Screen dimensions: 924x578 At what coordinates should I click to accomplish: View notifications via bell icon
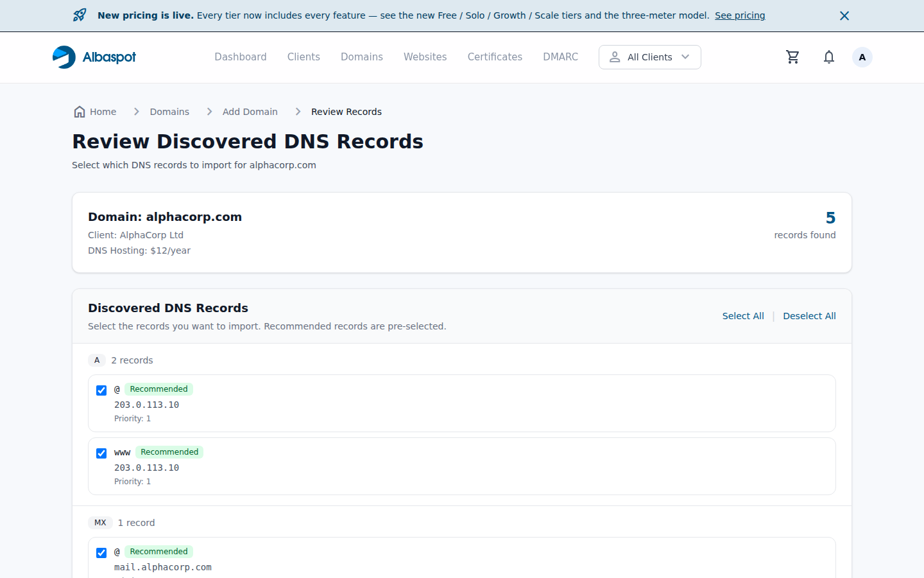point(829,57)
